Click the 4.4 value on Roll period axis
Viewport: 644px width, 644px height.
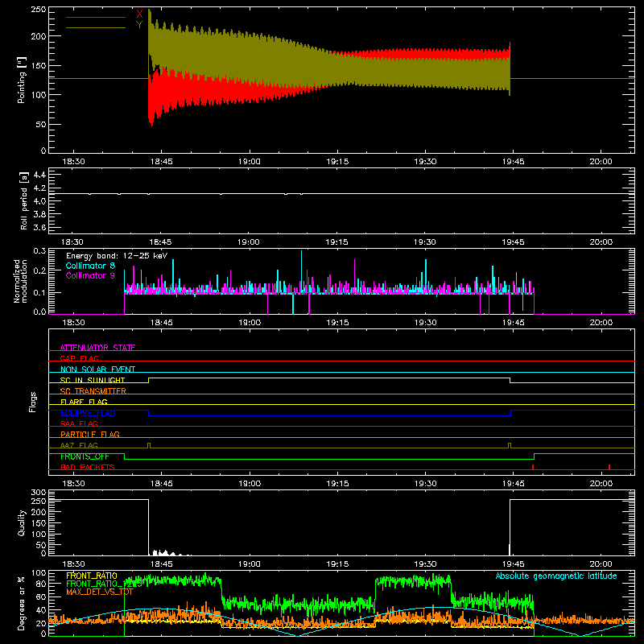[39, 175]
